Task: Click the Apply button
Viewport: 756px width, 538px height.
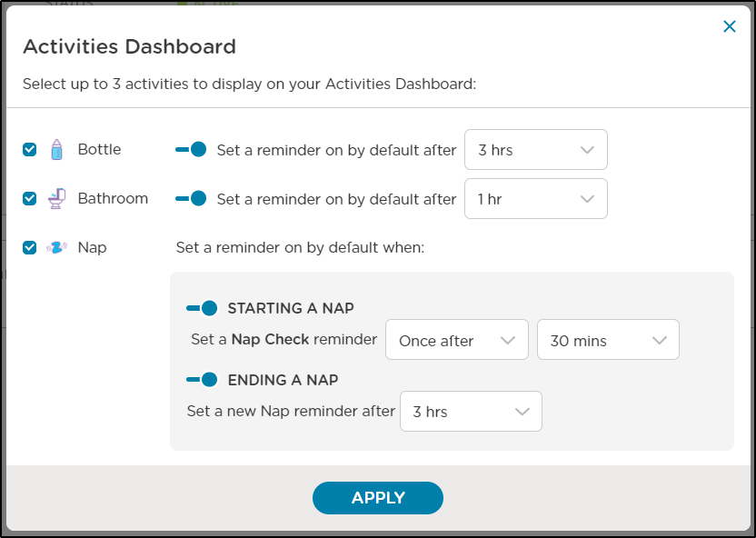Action: [x=378, y=498]
